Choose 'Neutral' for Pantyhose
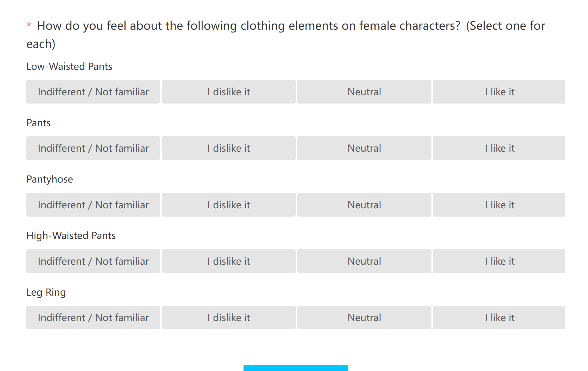The width and height of the screenshot is (588, 371). pos(364,205)
